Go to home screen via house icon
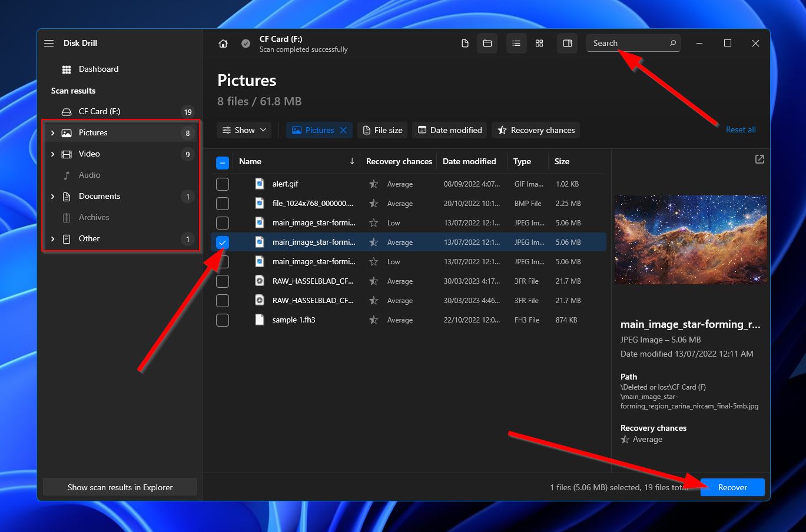Screen dimensions: 806x532 (223, 44)
